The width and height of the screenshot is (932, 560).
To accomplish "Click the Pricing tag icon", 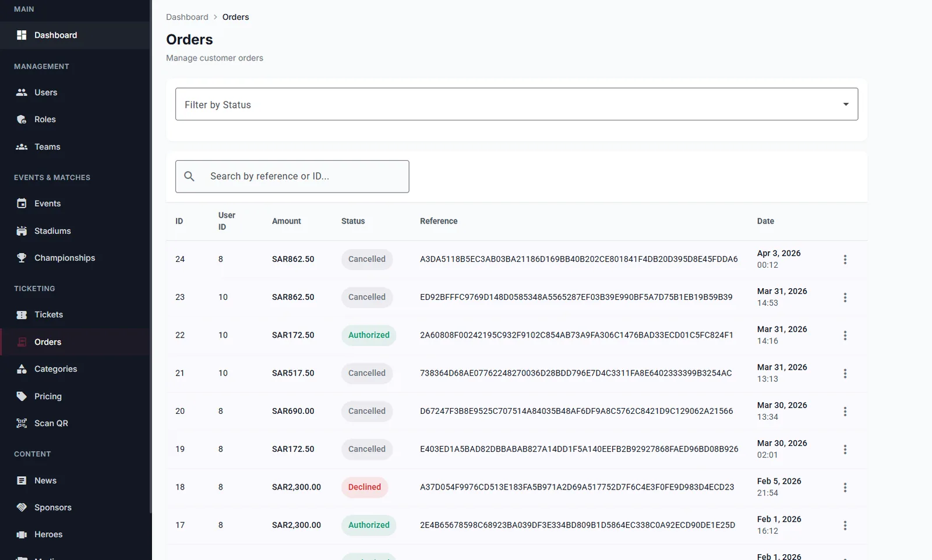I will pyautogui.click(x=22, y=396).
